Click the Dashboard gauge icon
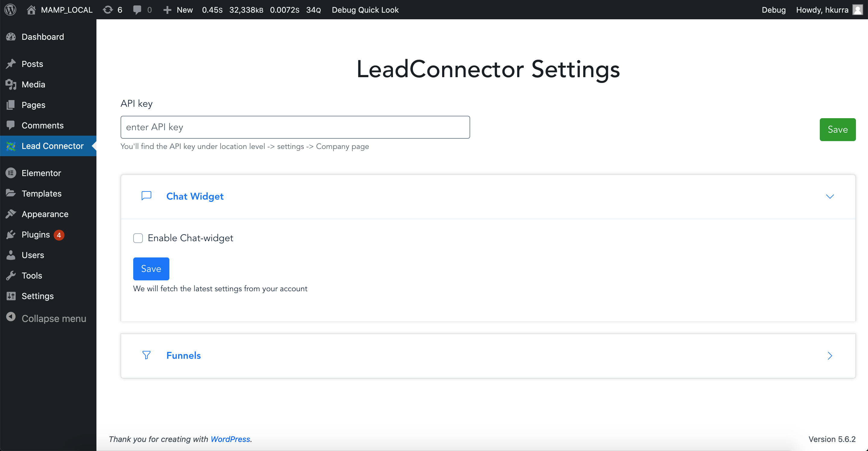Viewport: 868px width, 451px height. tap(11, 37)
